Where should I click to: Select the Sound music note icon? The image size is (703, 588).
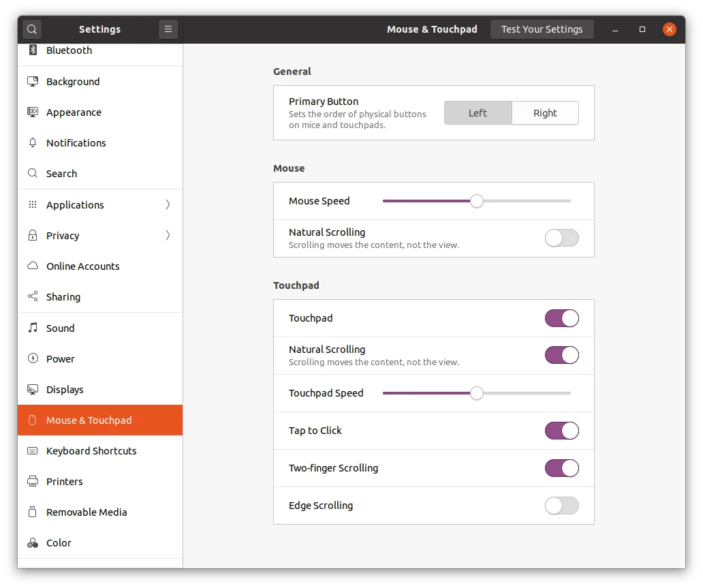[x=33, y=328]
